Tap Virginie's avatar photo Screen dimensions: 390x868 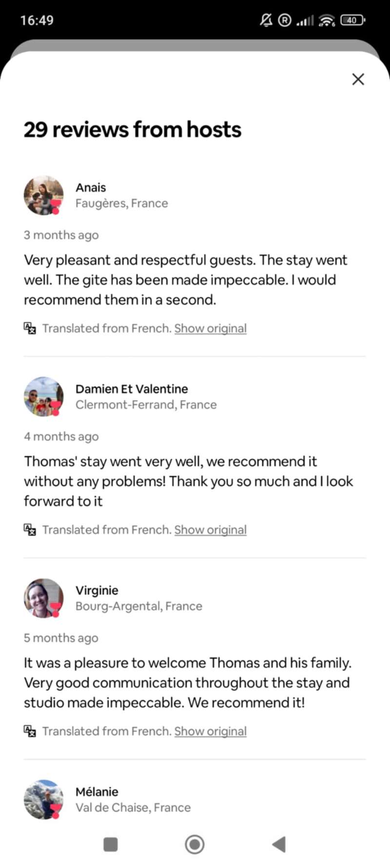(x=43, y=598)
